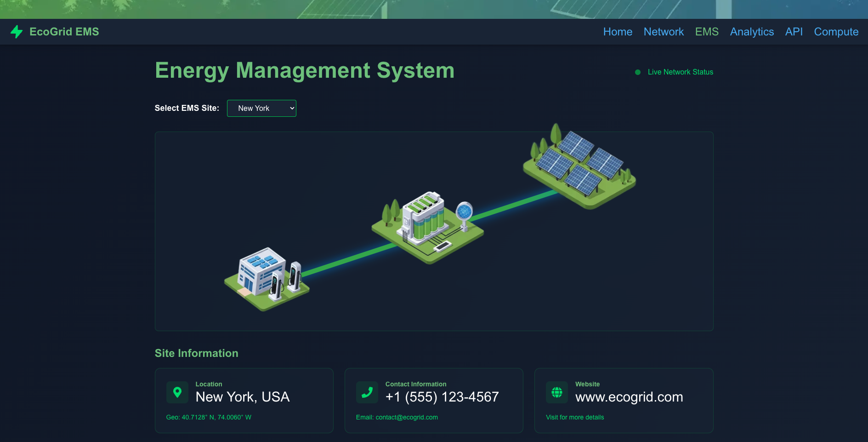Click the phone icon in Contact Information

click(x=367, y=392)
